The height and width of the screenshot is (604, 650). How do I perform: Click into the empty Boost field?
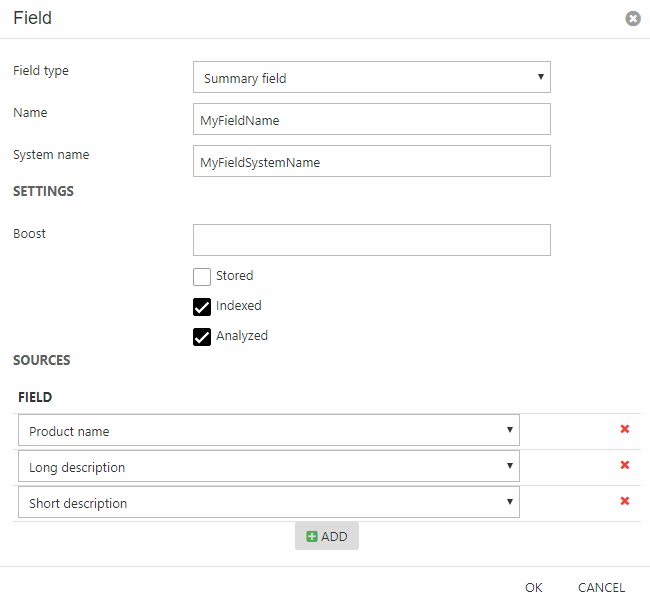(x=371, y=240)
